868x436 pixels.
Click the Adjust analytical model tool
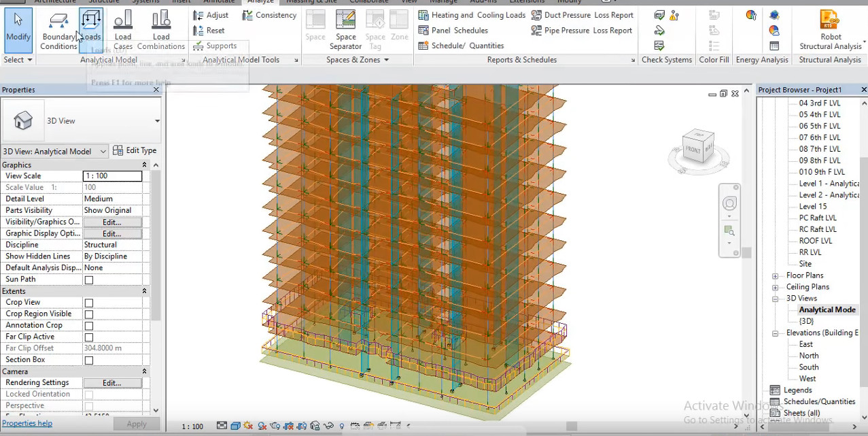211,15
